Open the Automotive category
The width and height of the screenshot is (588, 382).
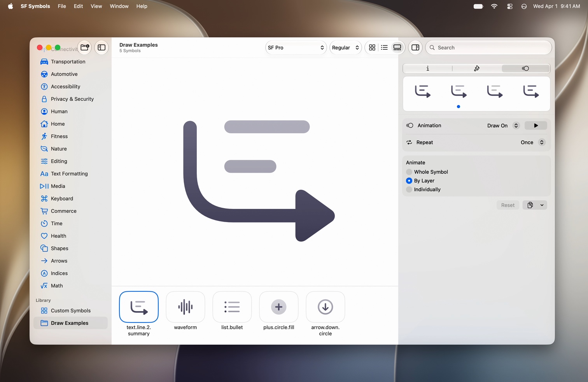(x=70, y=74)
